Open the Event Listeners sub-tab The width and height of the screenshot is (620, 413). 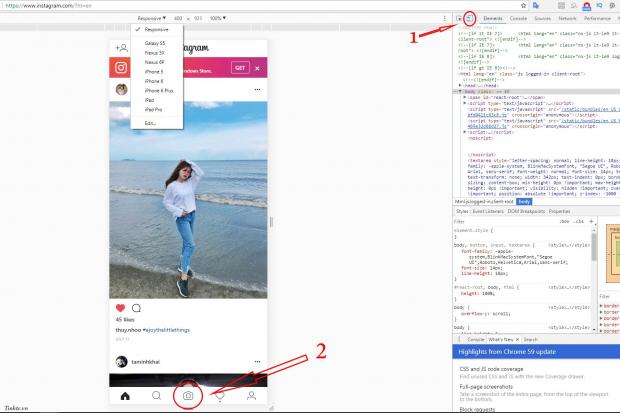[x=488, y=211]
